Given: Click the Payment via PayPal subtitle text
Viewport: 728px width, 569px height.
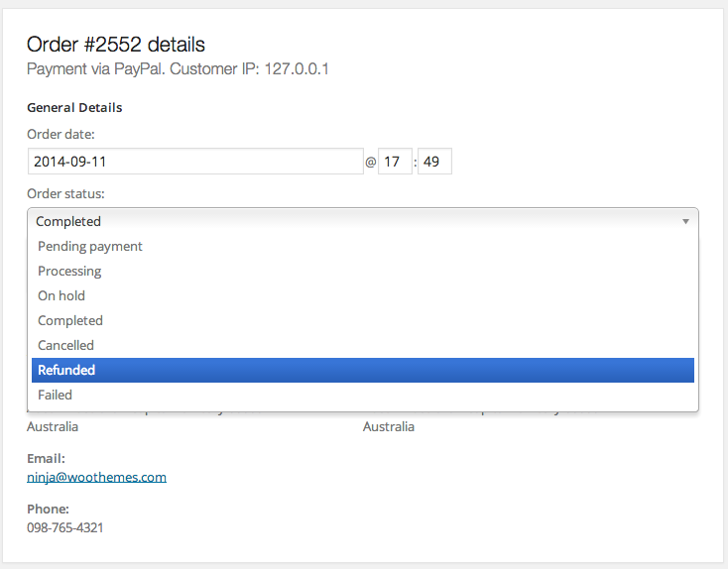Looking at the screenshot, I should (178, 69).
